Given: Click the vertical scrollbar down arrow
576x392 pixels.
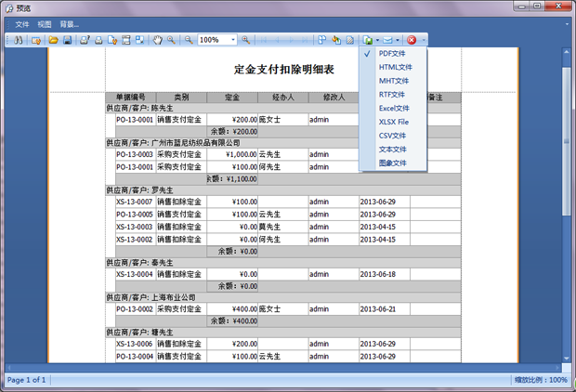Looking at the screenshot, I should point(567,359).
